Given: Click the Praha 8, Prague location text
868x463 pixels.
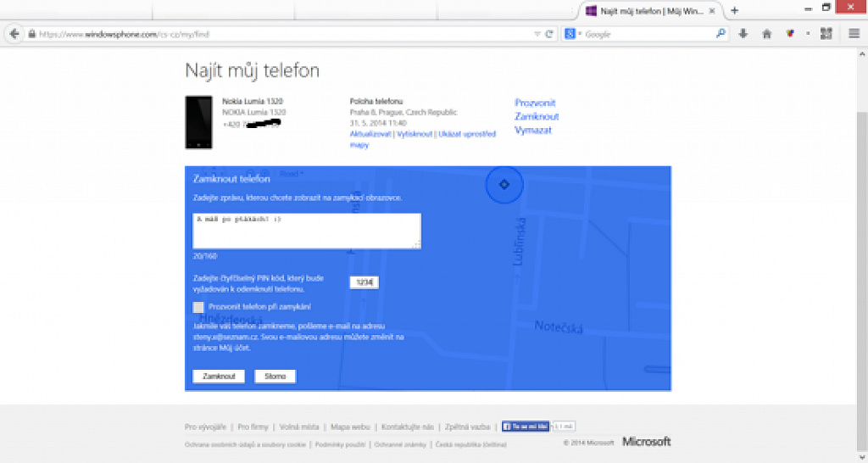Looking at the screenshot, I should [403, 113].
